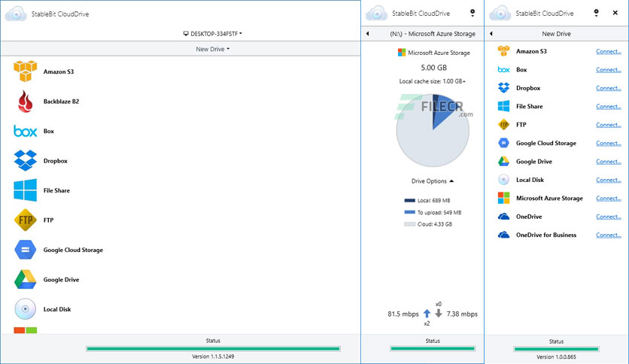
Task: Open the New Drive dropdown in left window
Action: pyautogui.click(x=213, y=49)
